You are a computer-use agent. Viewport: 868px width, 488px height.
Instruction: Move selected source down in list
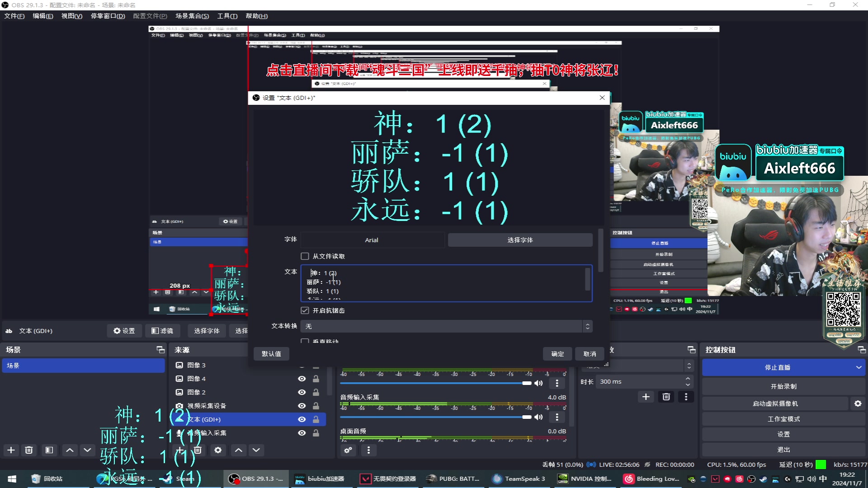click(256, 450)
